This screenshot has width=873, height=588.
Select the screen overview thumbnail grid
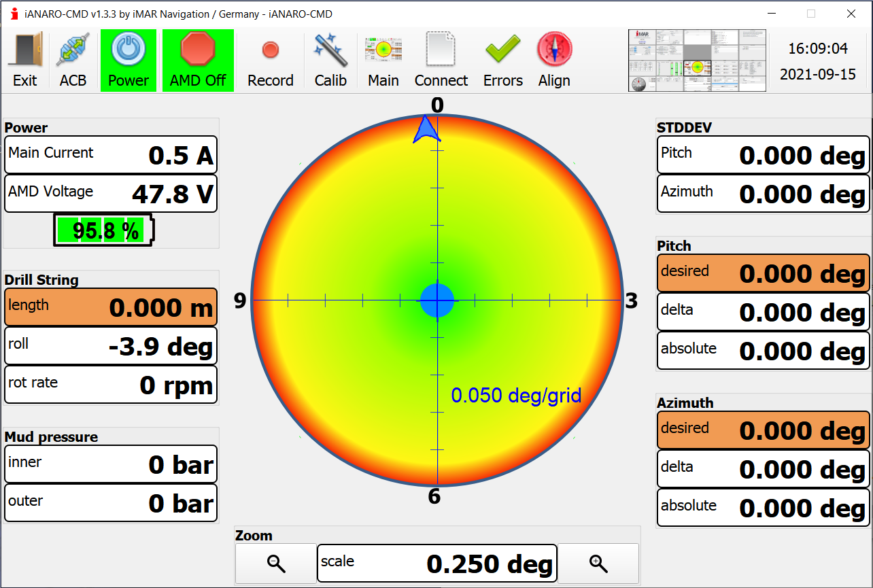pos(697,60)
